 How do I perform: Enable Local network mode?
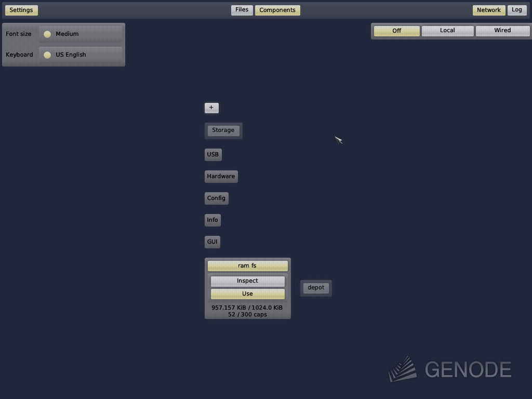447,31
